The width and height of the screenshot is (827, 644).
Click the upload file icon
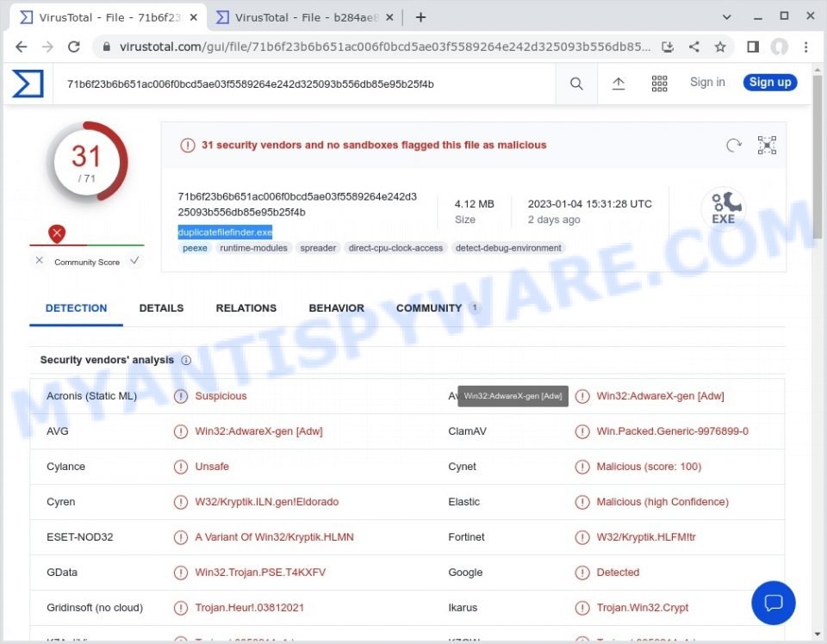(619, 84)
